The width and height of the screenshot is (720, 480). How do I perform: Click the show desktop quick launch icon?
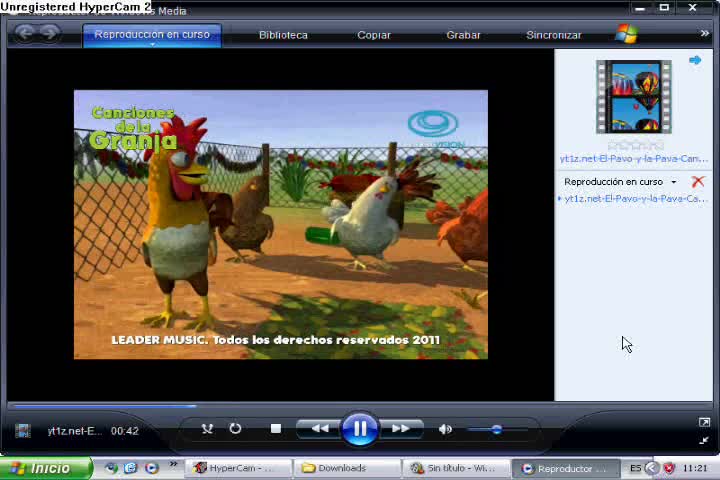(x=111, y=468)
